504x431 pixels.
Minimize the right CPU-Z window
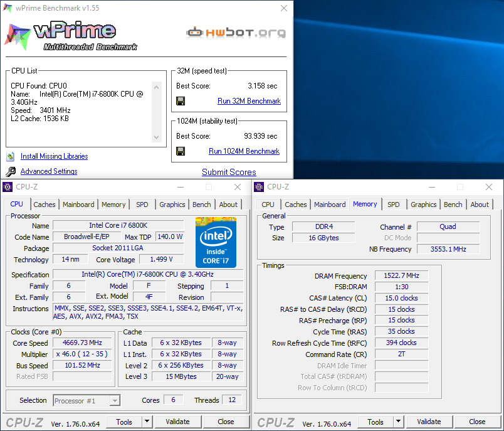pyautogui.click(x=432, y=187)
